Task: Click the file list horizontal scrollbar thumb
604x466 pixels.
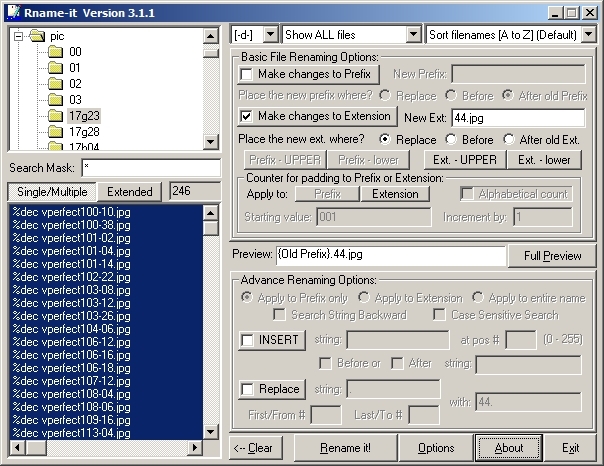Action: tap(36, 448)
